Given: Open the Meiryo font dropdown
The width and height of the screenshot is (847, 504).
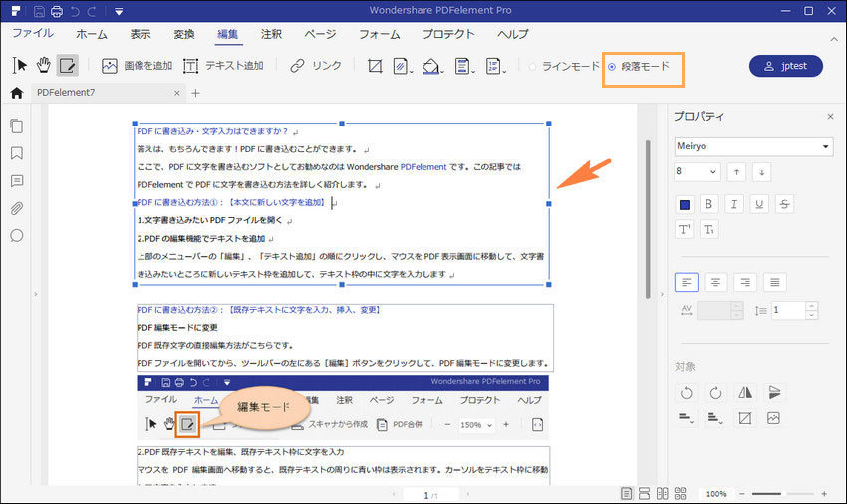Looking at the screenshot, I should [753, 146].
